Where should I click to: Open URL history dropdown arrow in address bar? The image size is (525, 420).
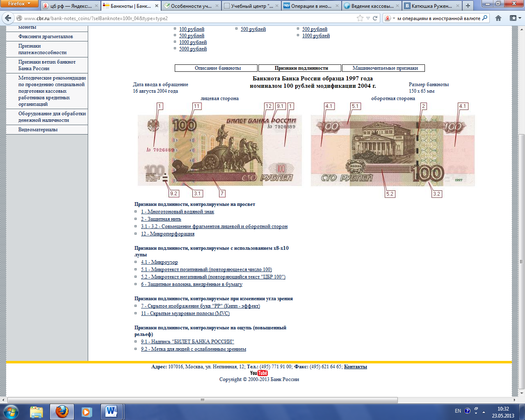(x=368, y=18)
